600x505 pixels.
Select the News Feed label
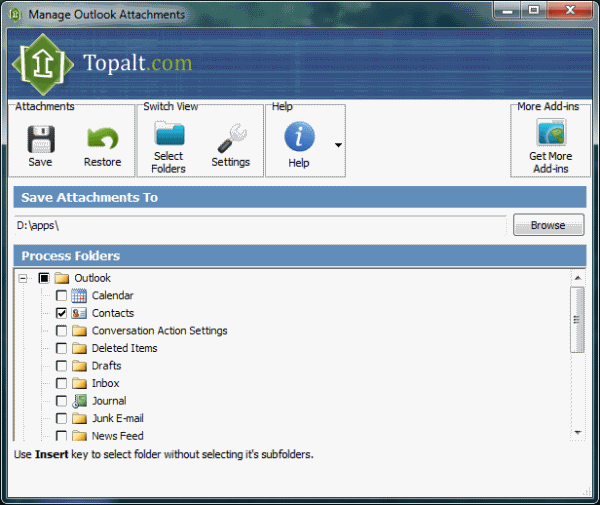(x=117, y=436)
